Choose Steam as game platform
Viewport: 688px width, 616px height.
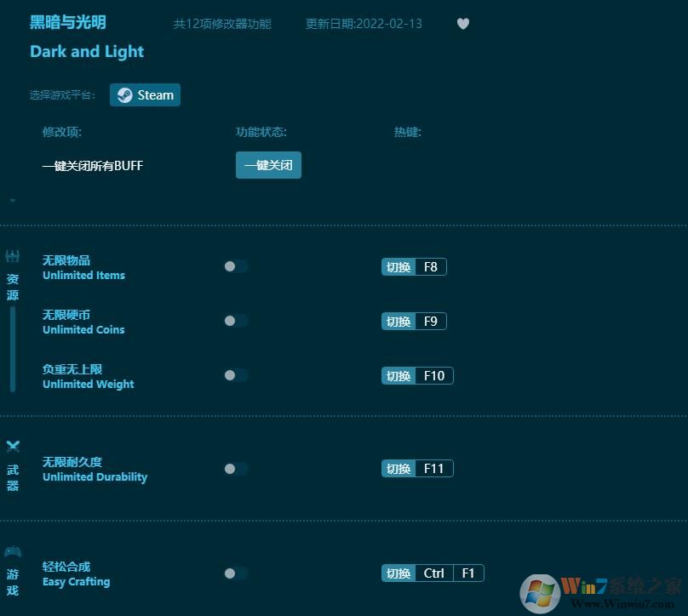coord(145,95)
